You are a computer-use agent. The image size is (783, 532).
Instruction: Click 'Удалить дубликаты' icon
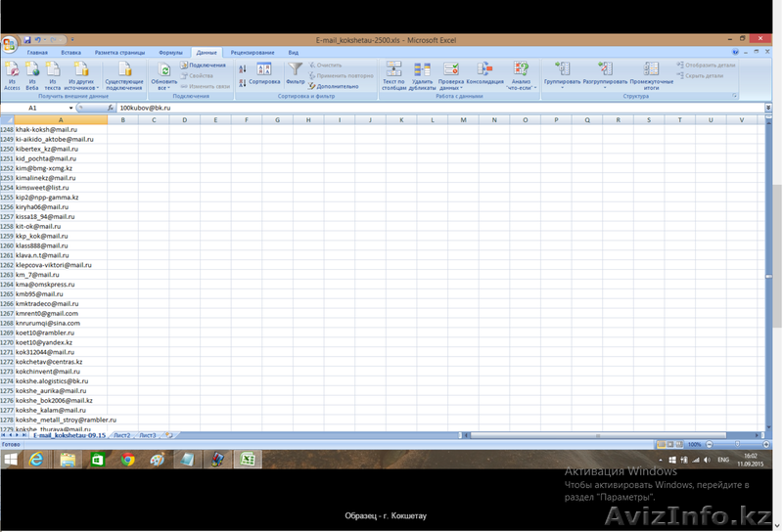423,74
